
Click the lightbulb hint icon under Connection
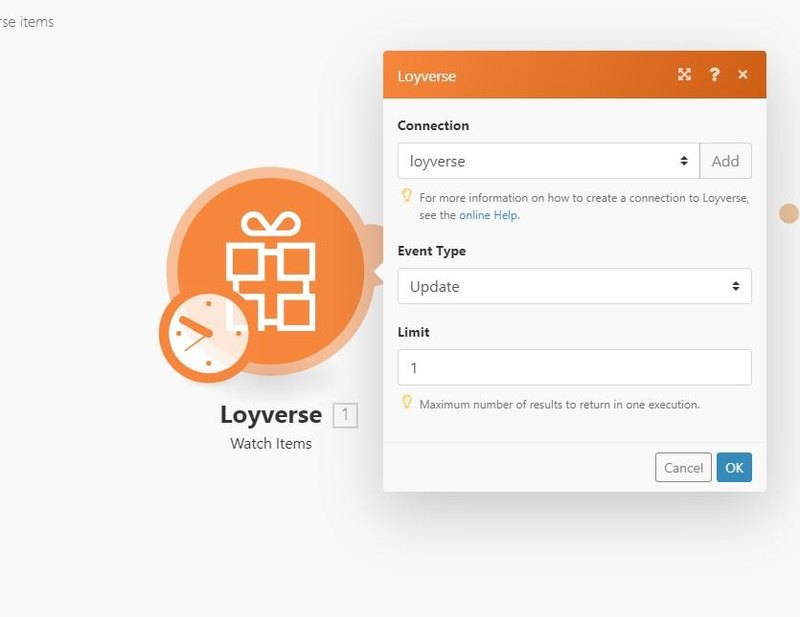tap(407, 196)
